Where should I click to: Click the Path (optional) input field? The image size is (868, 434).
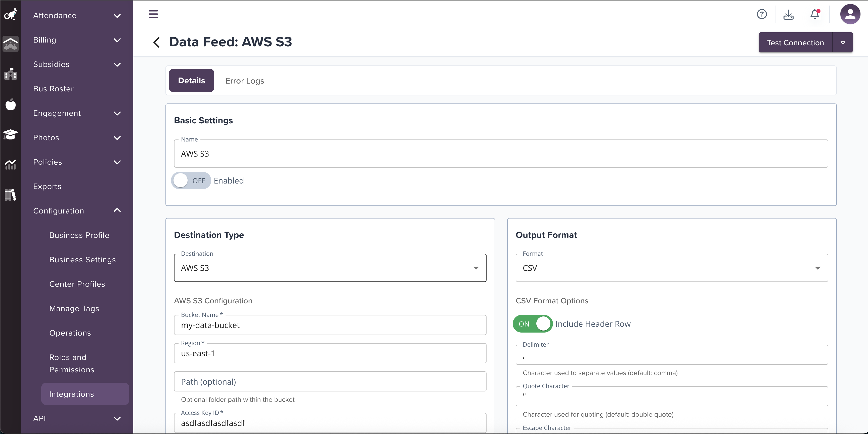coord(330,382)
